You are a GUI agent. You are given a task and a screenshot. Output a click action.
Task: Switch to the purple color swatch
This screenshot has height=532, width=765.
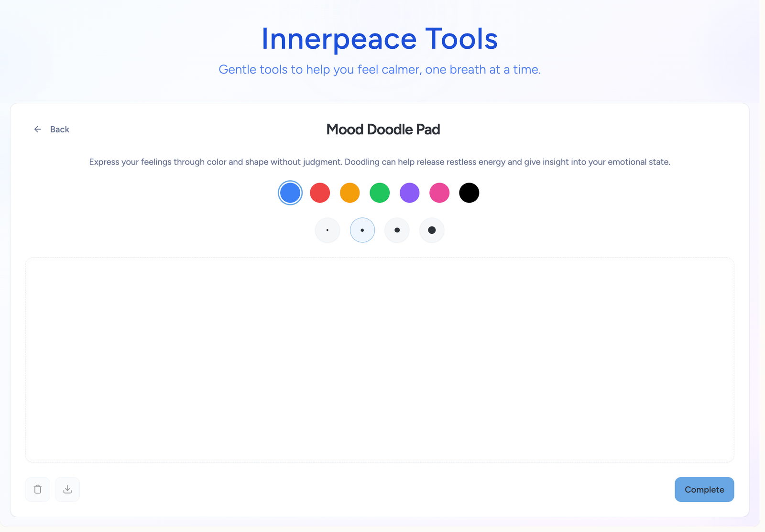pyautogui.click(x=409, y=193)
